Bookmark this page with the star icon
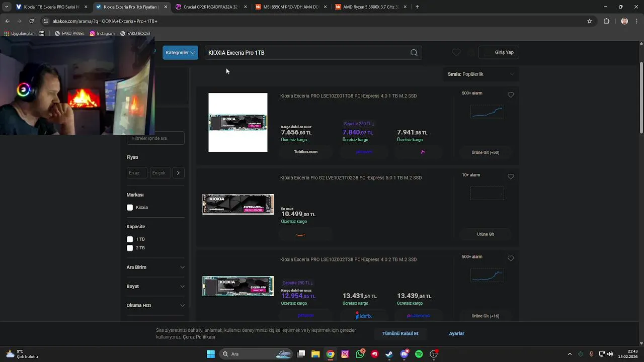This screenshot has width=644, height=362. point(590,21)
